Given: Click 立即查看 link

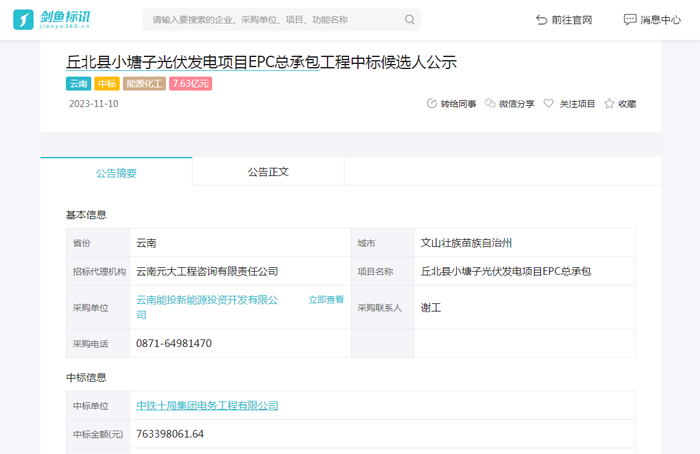Looking at the screenshot, I should pyautogui.click(x=326, y=300).
